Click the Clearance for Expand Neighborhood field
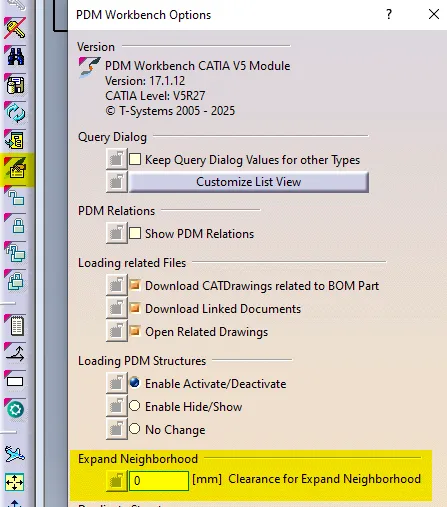This screenshot has width=447, height=507. [159, 481]
